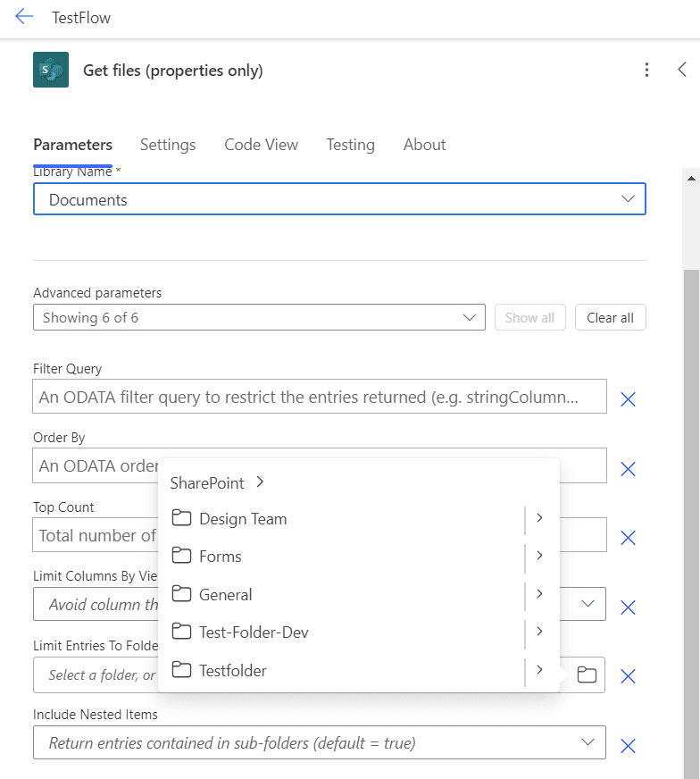Select the Forms folder name

(x=221, y=557)
